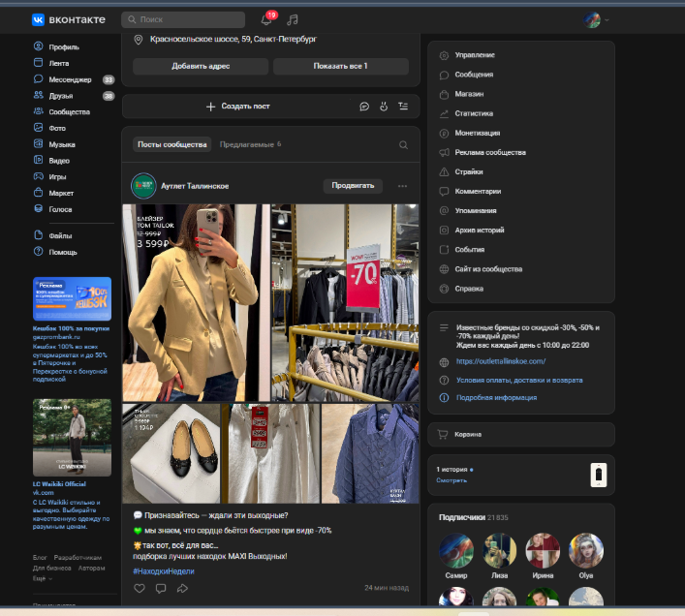Viewport: 685px width, 616px height.
Task: Share the post with the arrow icon
Action: (x=181, y=588)
